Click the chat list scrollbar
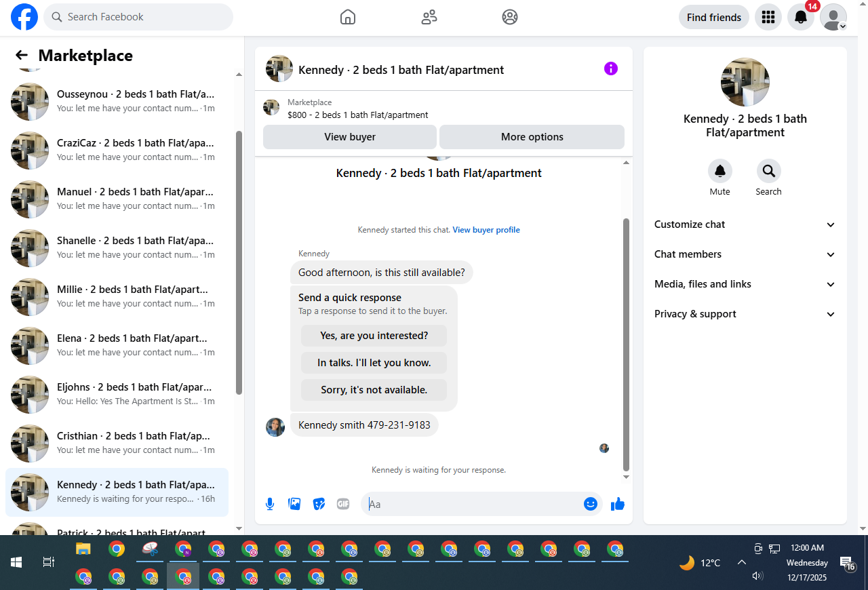The width and height of the screenshot is (868, 590). [239, 262]
